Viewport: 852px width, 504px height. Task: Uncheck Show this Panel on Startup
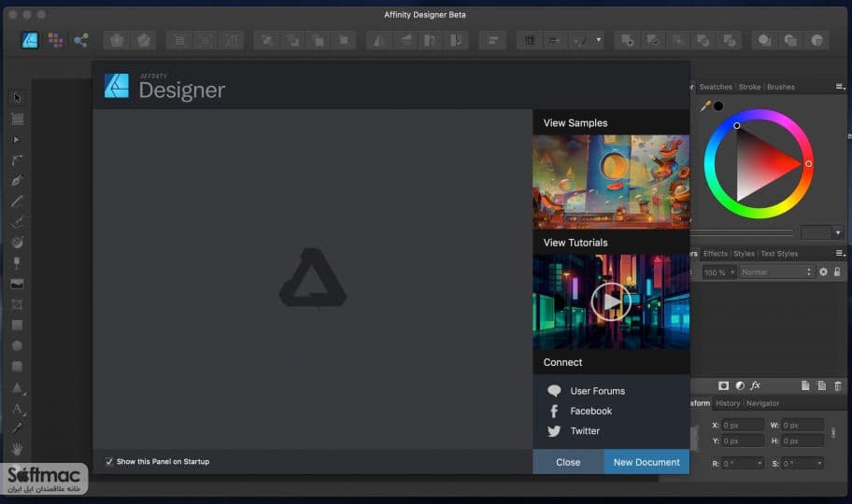point(109,462)
